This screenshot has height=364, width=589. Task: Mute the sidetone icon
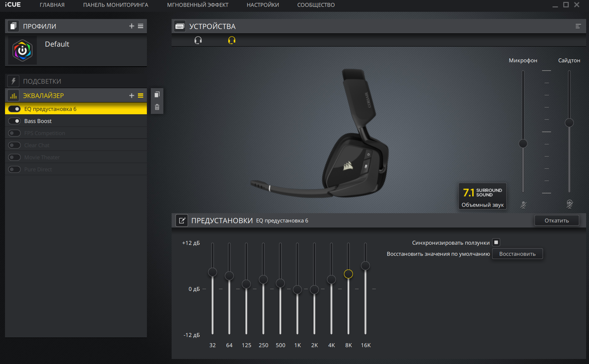coord(569,204)
